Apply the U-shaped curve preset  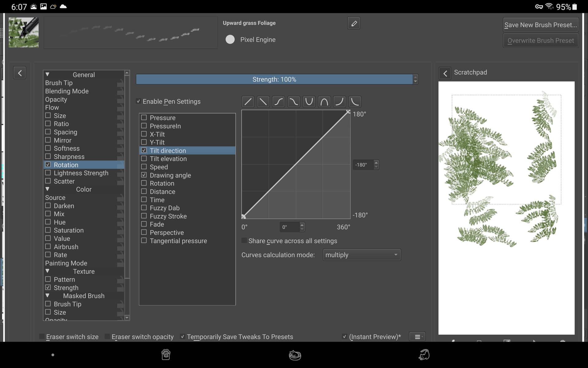309,102
